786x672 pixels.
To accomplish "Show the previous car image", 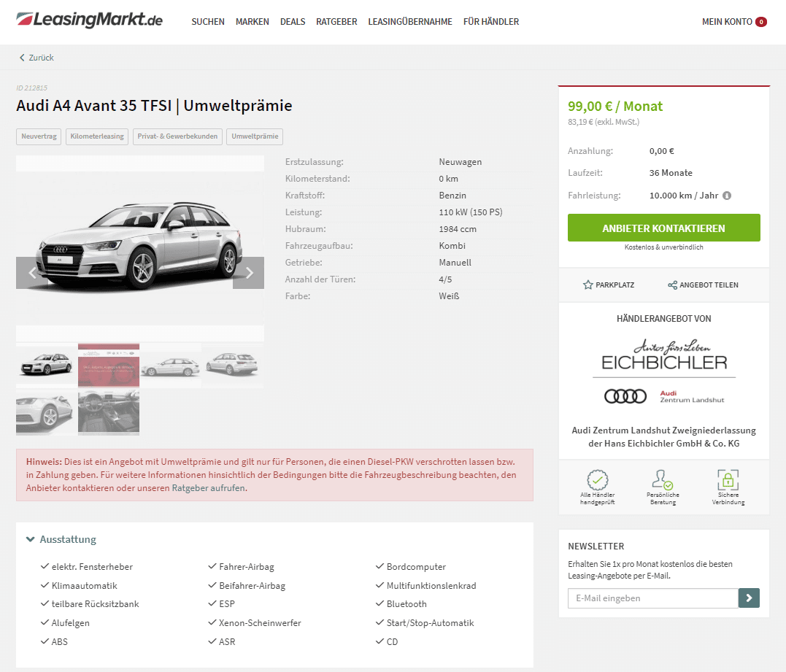I will (x=32, y=273).
